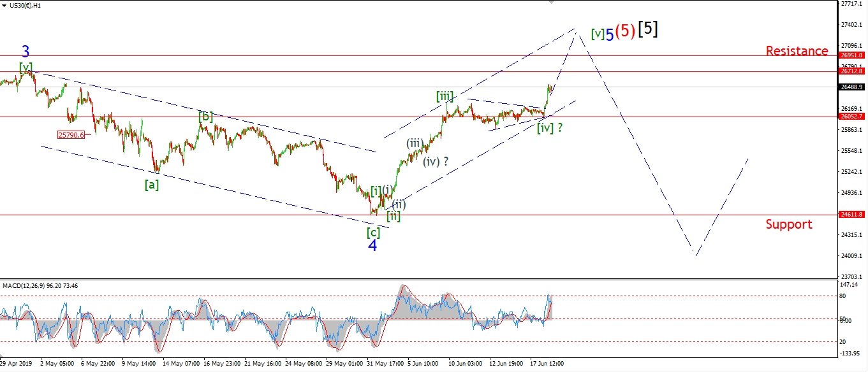Select the red Support text label
The width and height of the screenshot is (868, 372).
[x=789, y=224]
